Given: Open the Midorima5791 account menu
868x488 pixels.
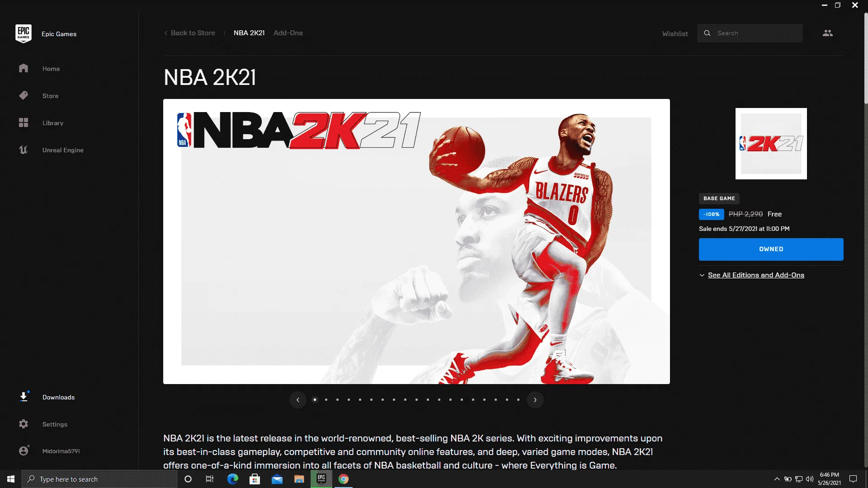Looking at the screenshot, I should pos(61,451).
